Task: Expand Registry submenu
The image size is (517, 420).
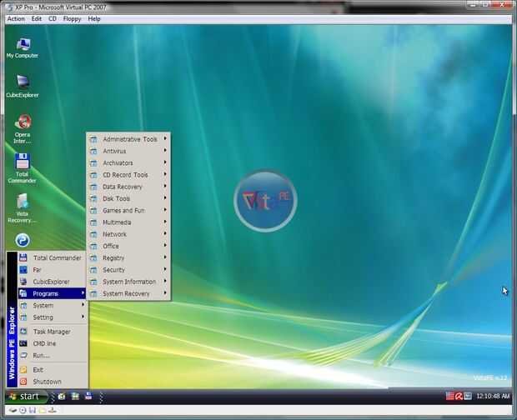Action: click(128, 258)
